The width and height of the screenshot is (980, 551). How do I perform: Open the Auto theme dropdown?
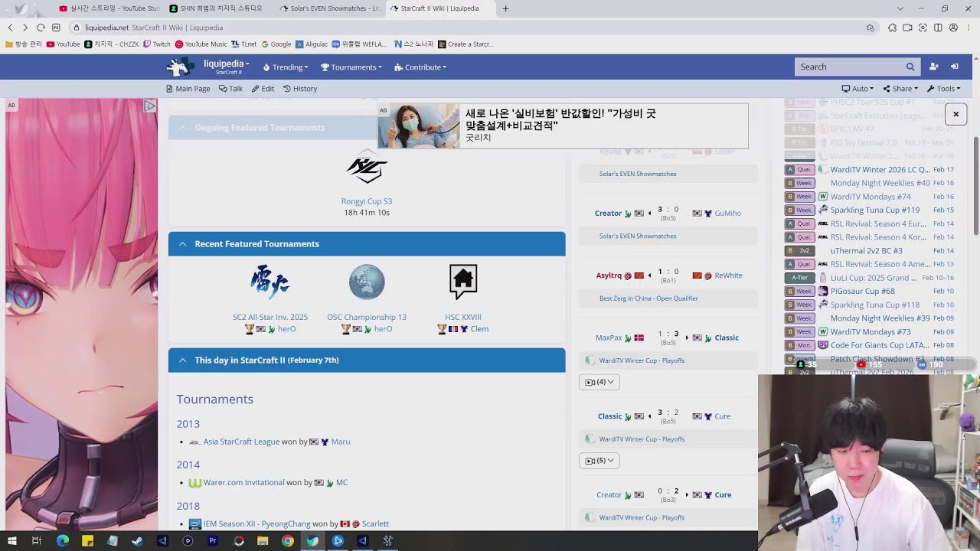(x=858, y=89)
